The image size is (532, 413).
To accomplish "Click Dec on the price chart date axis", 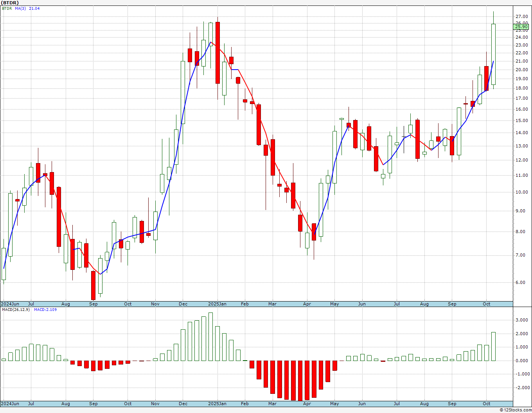I will click(183, 304).
